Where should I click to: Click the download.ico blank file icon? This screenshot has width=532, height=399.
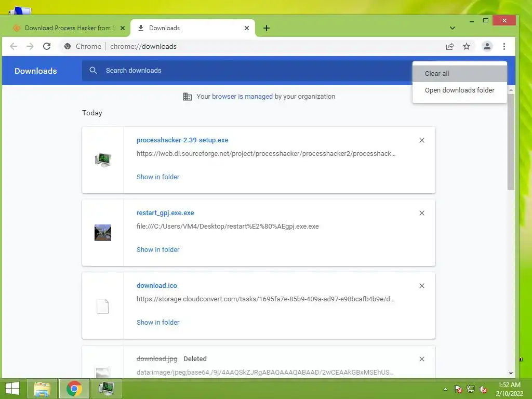[103, 306]
